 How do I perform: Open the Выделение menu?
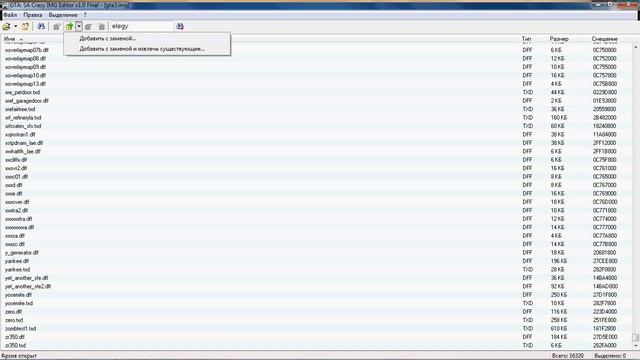(x=63, y=15)
